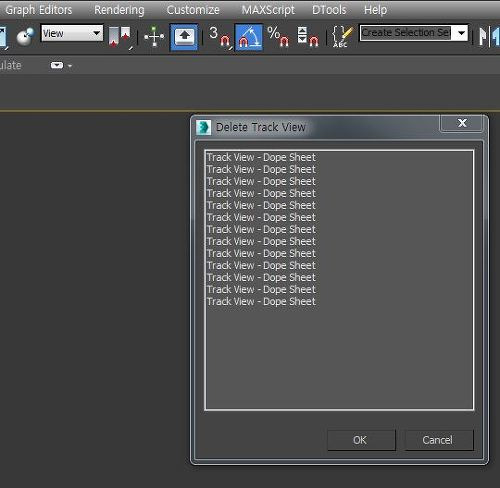The height and width of the screenshot is (488, 500).
Task: Click the Use Pivot Point Center icon
Action: click(x=120, y=37)
